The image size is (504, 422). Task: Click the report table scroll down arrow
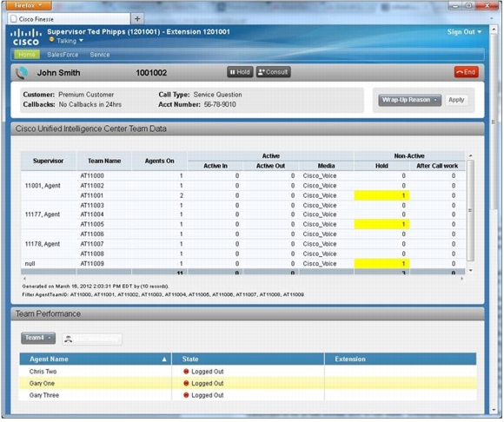pyautogui.click(x=470, y=270)
